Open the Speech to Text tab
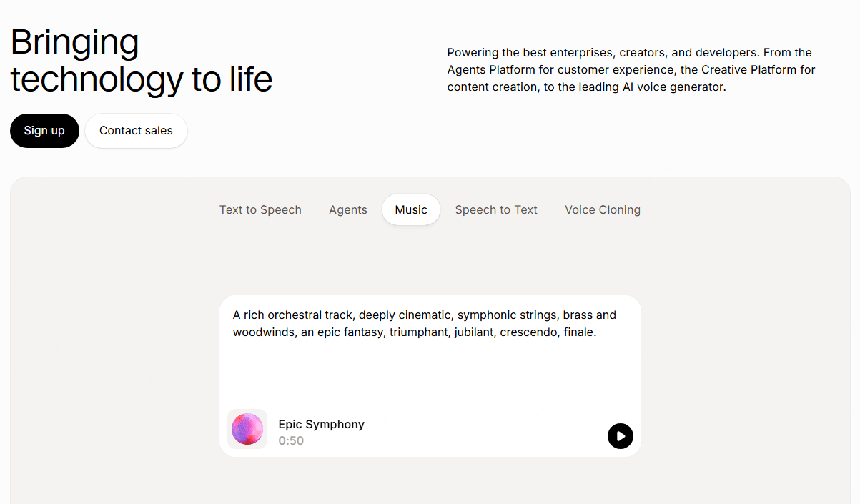 [496, 210]
